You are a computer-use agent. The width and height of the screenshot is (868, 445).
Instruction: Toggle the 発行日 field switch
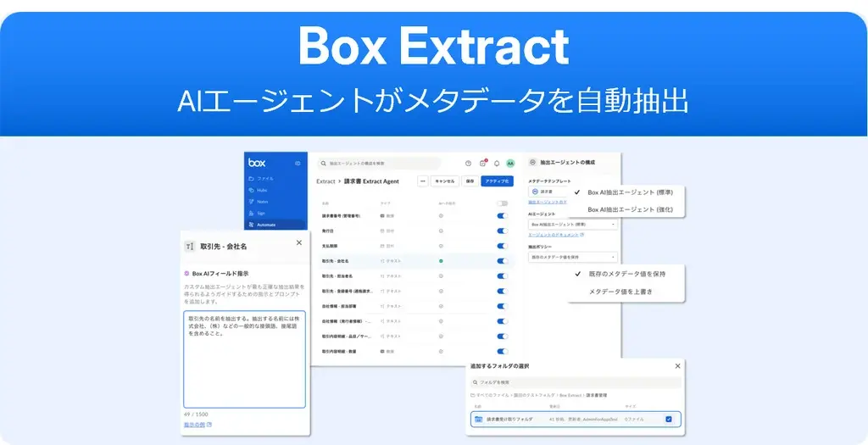point(503,231)
